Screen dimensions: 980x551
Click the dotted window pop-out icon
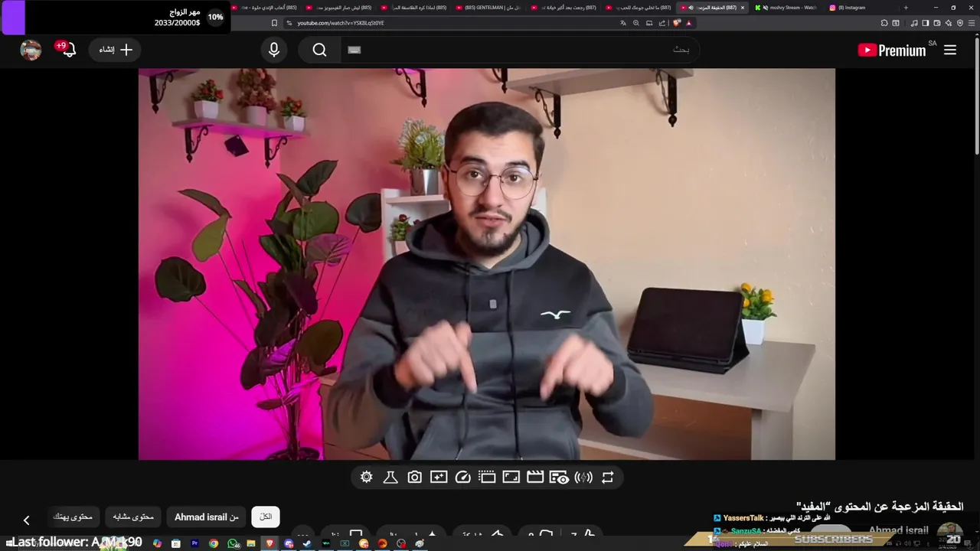tap(487, 478)
